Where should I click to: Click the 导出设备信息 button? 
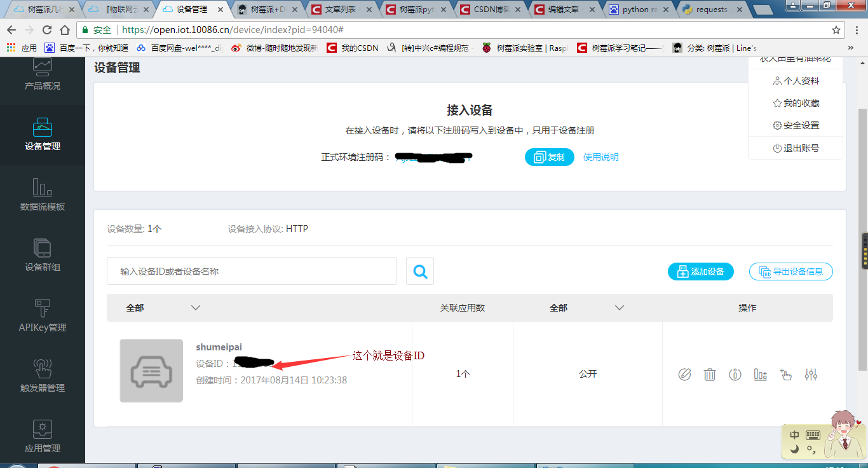pos(791,272)
